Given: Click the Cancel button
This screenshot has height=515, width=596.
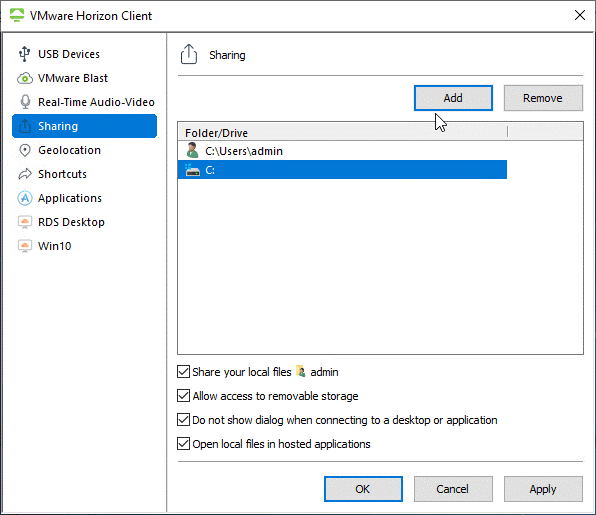Looking at the screenshot, I should [453, 489].
